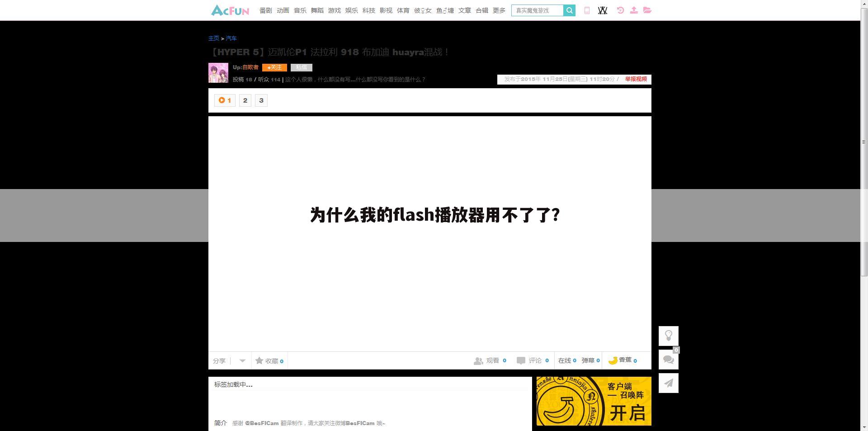The image size is (868, 431).
Task: Open the 番剧 menu
Action: point(266,10)
